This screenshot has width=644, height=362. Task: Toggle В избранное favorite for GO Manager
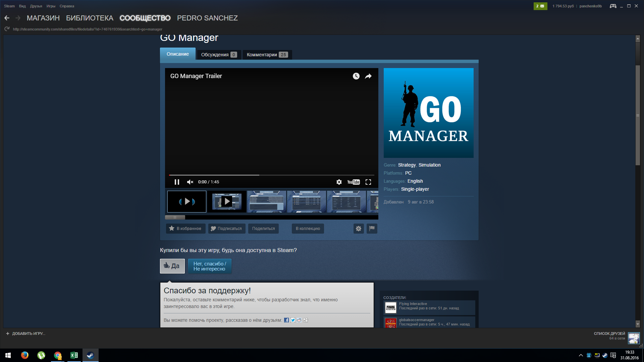[185, 229]
